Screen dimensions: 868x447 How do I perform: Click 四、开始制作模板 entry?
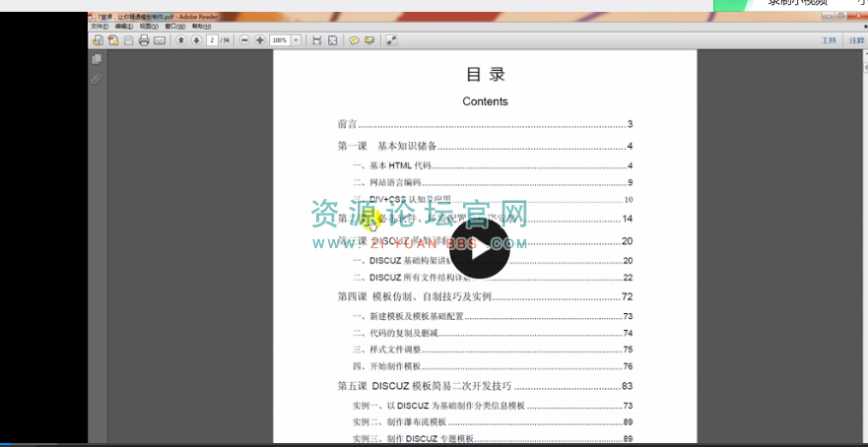[x=493, y=366]
